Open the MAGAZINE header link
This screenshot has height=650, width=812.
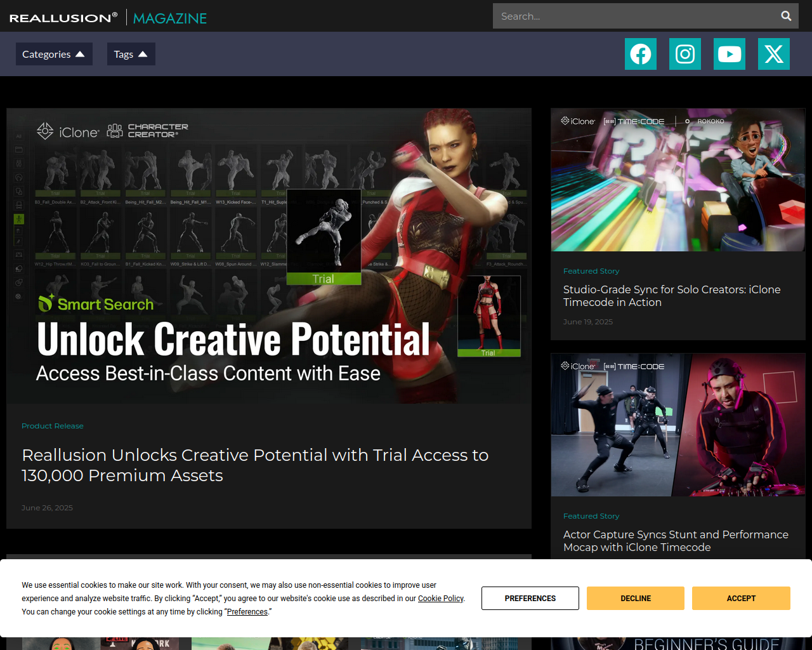pyautogui.click(x=170, y=18)
